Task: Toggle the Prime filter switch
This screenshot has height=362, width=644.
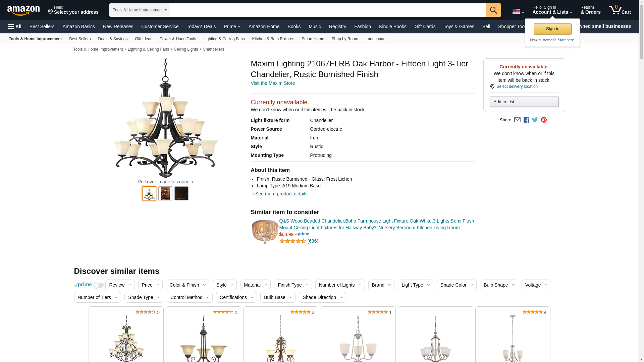Action: tap(98, 285)
